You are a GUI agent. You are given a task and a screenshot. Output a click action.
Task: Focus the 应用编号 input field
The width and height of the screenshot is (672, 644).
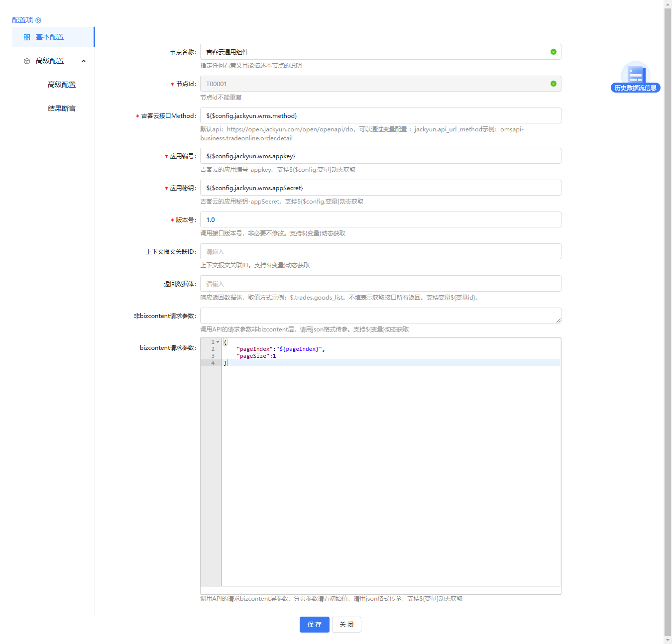[x=380, y=156]
